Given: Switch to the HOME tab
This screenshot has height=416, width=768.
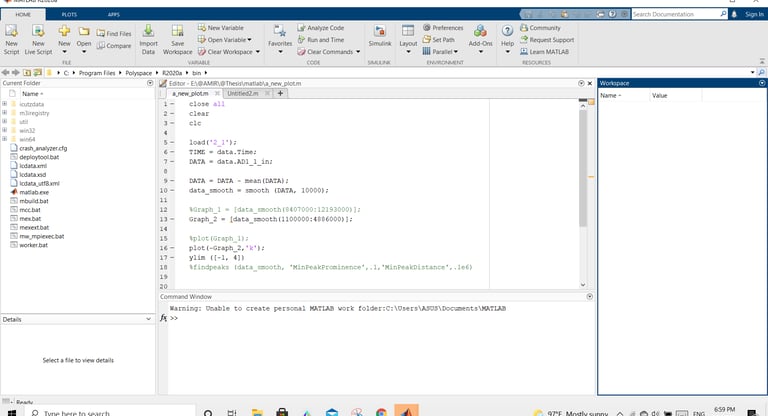Looking at the screenshot, I should pyautogui.click(x=23, y=15).
